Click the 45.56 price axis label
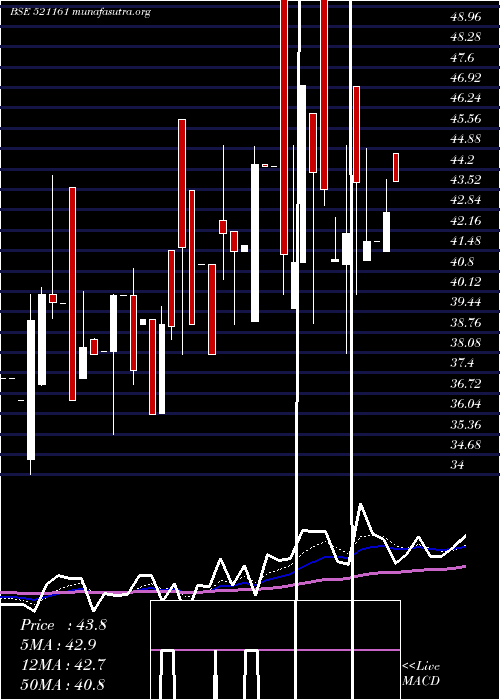500x700 pixels. (x=466, y=119)
